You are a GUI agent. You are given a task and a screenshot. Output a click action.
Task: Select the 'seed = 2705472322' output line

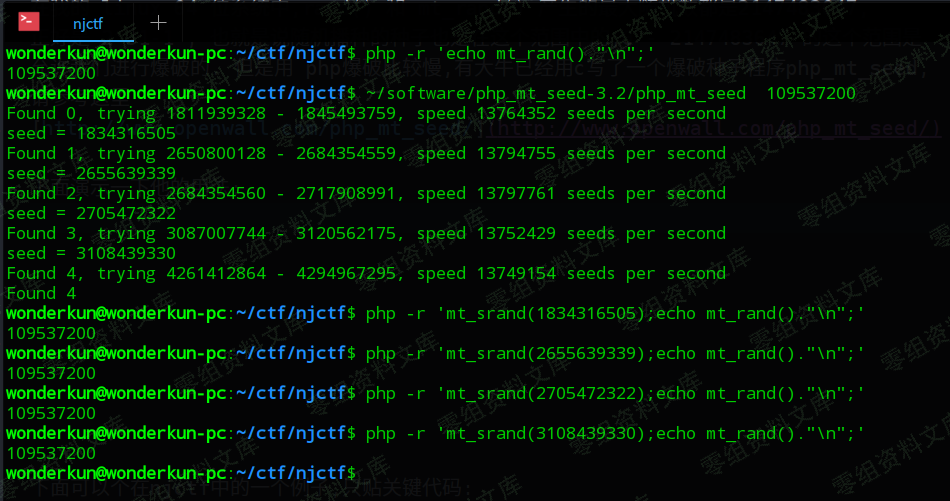pos(91,213)
